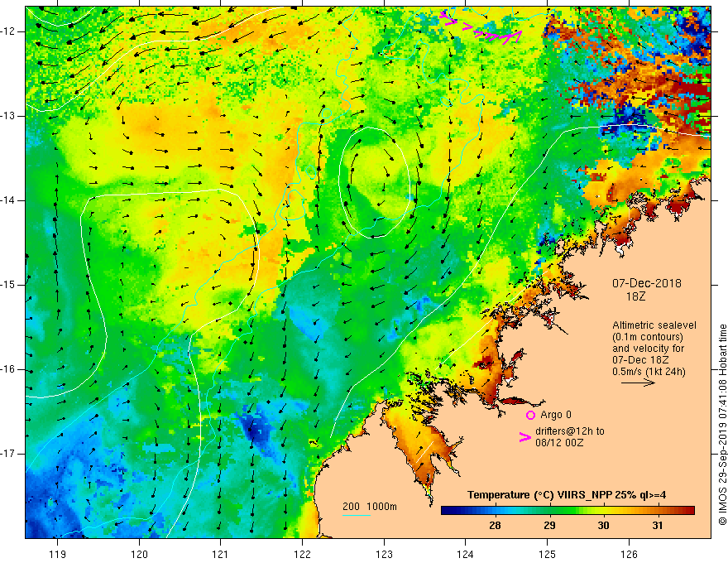Click the longitude axis label '122'
Image resolution: width=728 pixels, height=563 pixels.
click(x=302, y=554)
